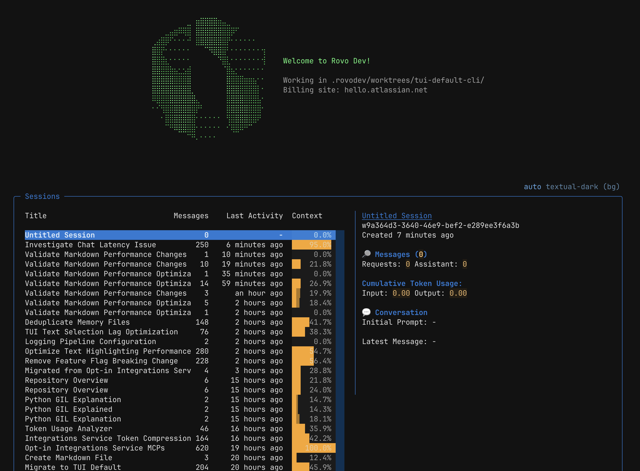The image size is (640, 471).
Task: Click the 45.9% context value for Migrate to TUI Default
Action: pos(320,467)
